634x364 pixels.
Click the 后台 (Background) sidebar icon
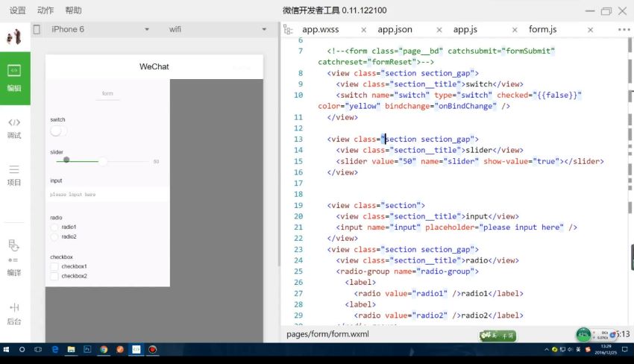15,314
